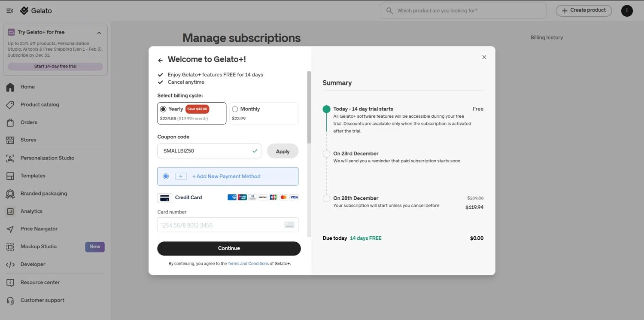
Task: Click the Resource center icon
Action: tap(10, 283)
